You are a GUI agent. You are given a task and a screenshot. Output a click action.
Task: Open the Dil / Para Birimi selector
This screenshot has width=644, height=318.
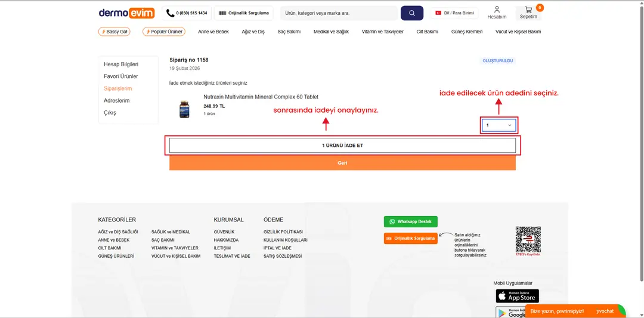tap(454, 13)
